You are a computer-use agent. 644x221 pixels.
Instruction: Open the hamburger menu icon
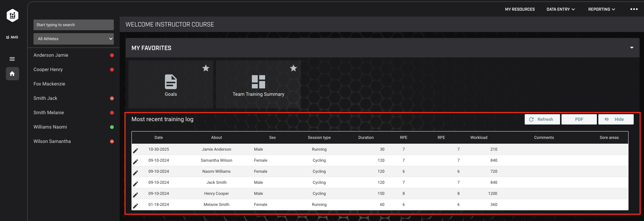[x=12, y=59]
